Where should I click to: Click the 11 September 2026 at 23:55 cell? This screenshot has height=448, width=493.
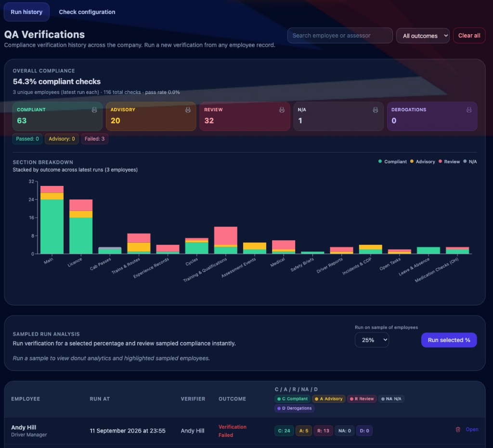pyautogui.click(x=127, y=431)
